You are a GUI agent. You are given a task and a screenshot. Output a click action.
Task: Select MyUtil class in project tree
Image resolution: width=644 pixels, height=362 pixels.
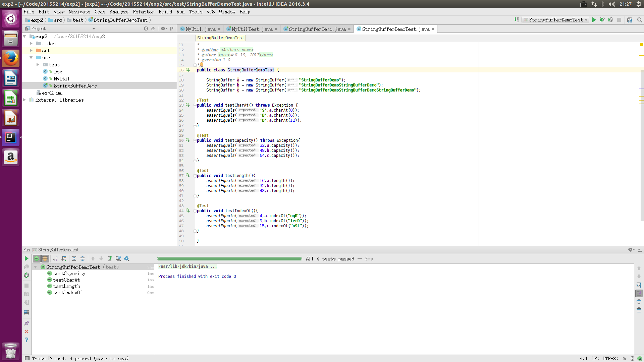[x=62, y=79]
